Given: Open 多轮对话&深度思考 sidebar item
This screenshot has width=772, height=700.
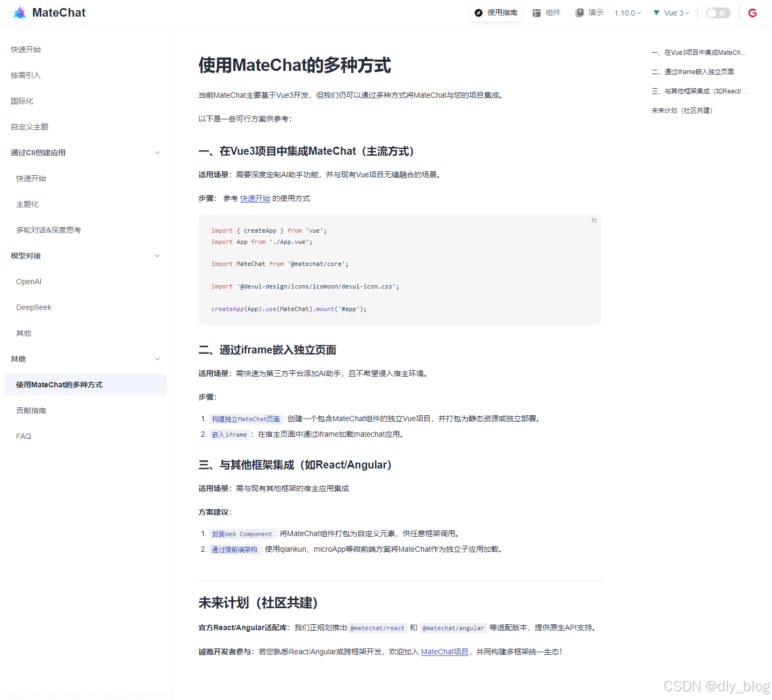Looking at the screenshot, I should pos(48,230).
